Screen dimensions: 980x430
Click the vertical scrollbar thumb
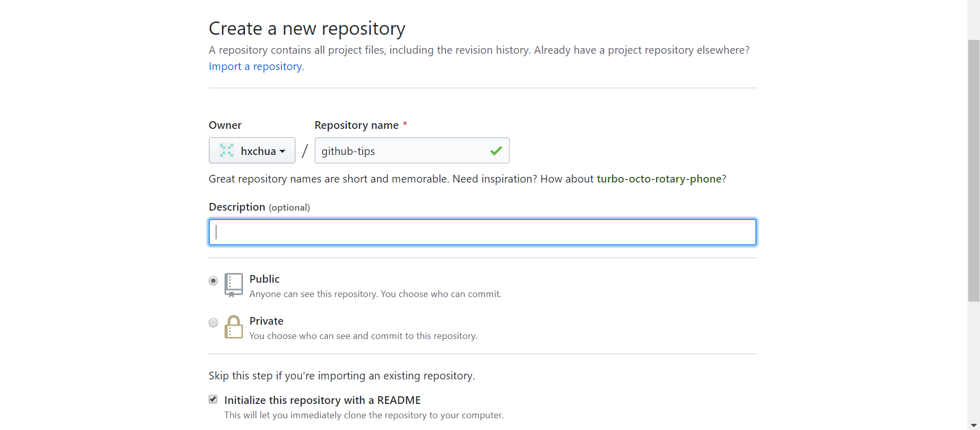(x=973, y=170)
